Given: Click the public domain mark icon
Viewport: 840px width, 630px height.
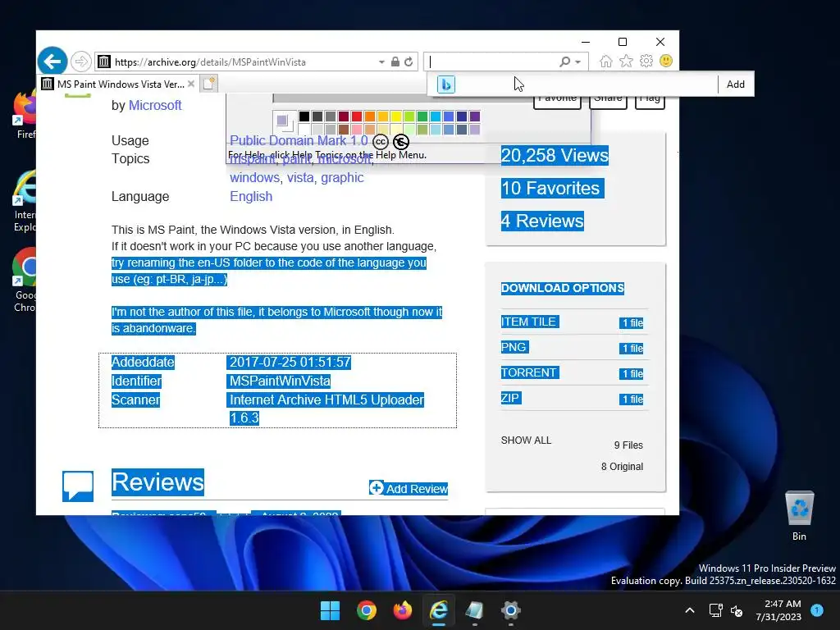Looking at the screenshot, I should 400,141.
